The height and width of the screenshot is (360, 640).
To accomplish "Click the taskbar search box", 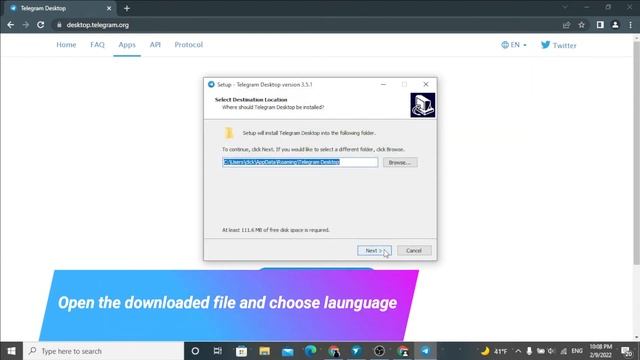I will click(104, 351).
